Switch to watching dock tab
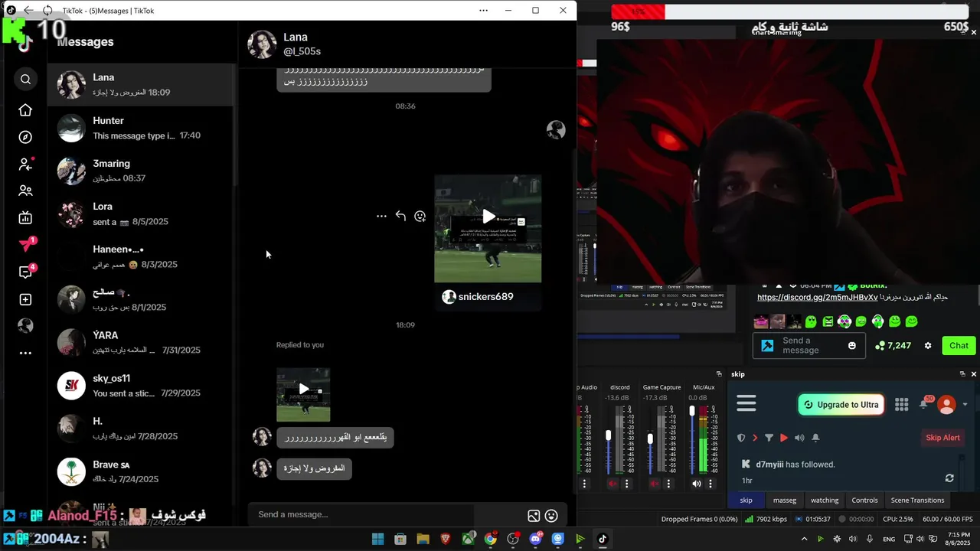This screenshot has width=980, height=551. (x=825, y=500)
